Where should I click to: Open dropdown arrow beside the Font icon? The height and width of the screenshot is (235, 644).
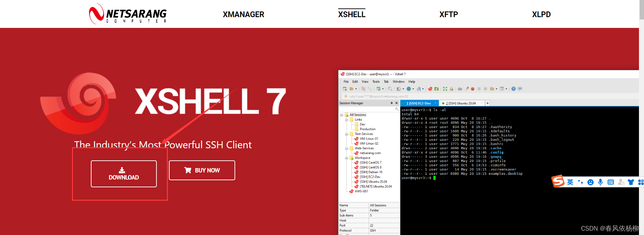pyautogui.click(x=423, y=89)
